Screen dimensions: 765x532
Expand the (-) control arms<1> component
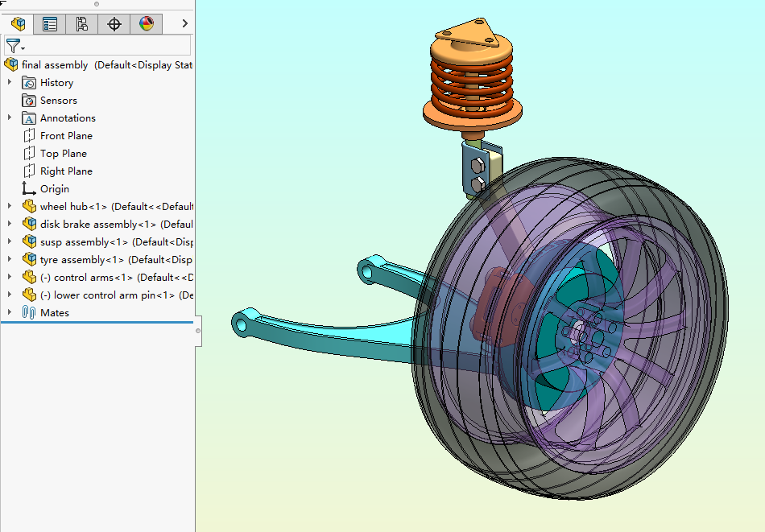click(10, 277)
